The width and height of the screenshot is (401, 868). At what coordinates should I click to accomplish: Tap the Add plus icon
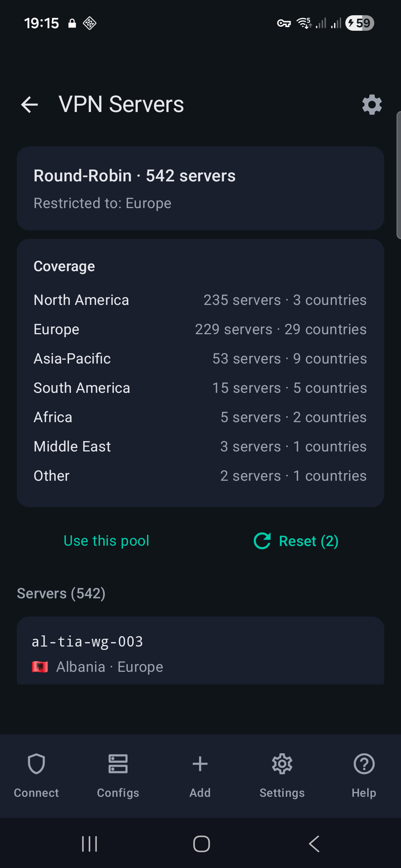point(200,764)
